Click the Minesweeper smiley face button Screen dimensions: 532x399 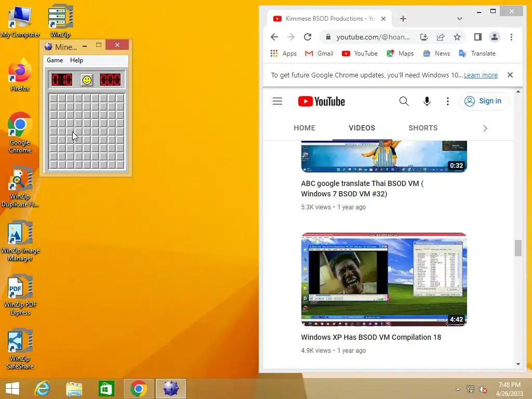[87, 80]
